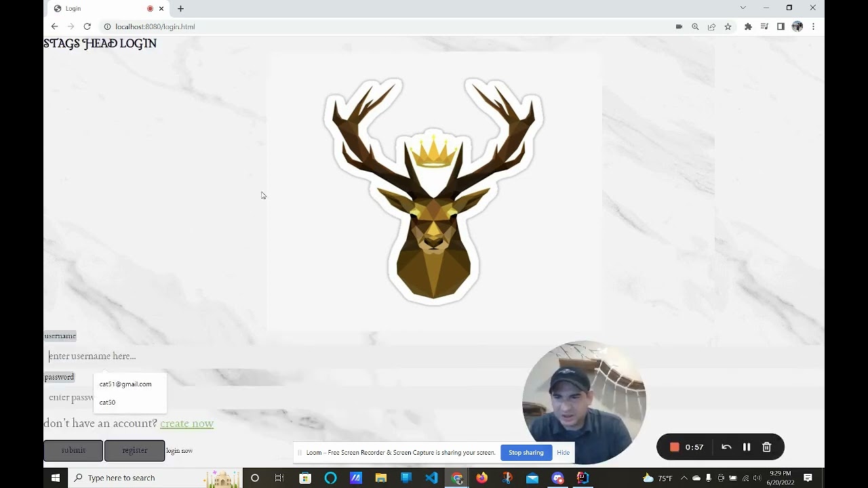Pause the Loom recording
868x488 pixels.
(x=747, y=447)
